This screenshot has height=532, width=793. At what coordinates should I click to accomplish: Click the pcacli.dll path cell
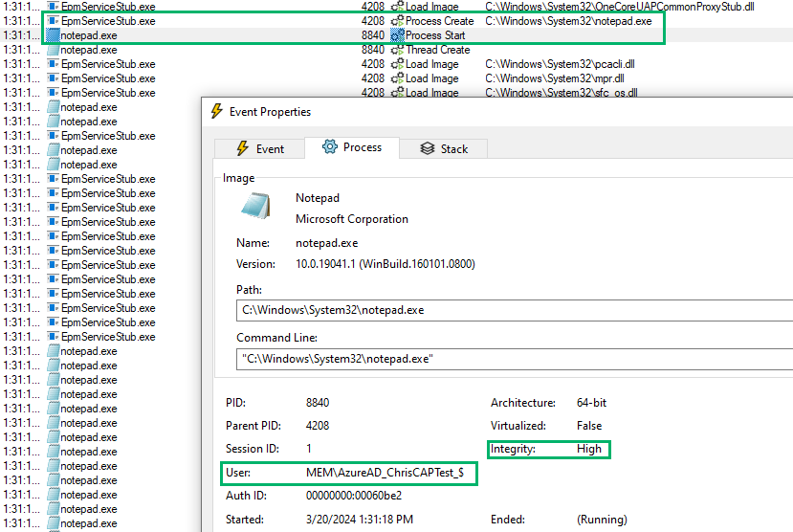(560, 64)
